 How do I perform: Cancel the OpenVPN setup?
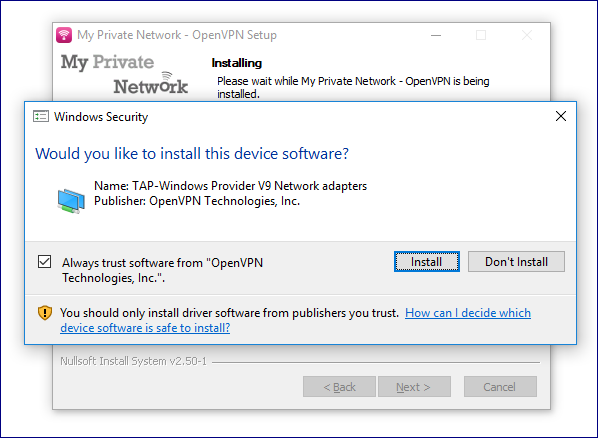(x=500, y=387)
